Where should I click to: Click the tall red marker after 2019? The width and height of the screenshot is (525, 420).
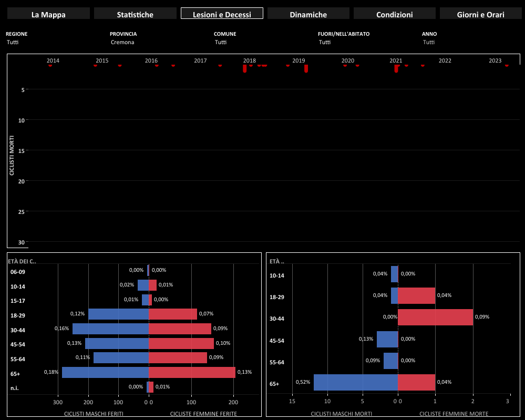click(306, 68)
